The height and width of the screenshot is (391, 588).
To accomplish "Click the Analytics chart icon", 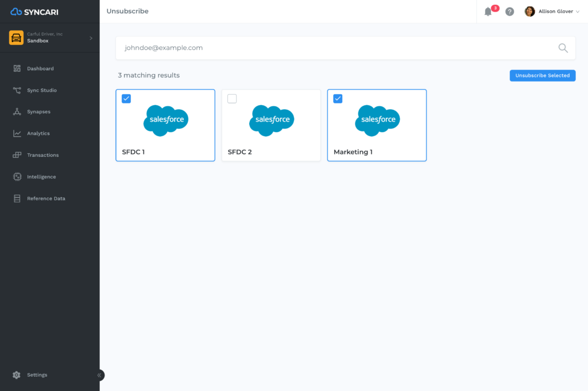I will coord(17,133).
